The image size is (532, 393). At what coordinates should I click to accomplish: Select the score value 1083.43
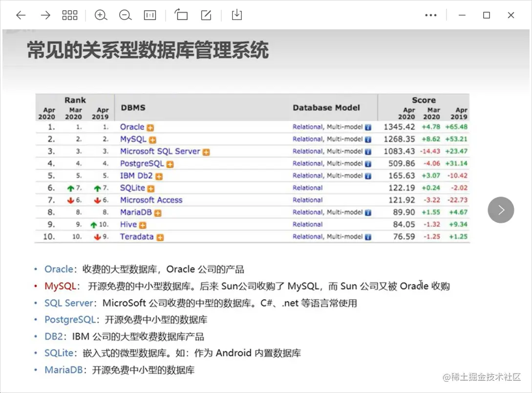pyautogui.click(x=399, y=152)
